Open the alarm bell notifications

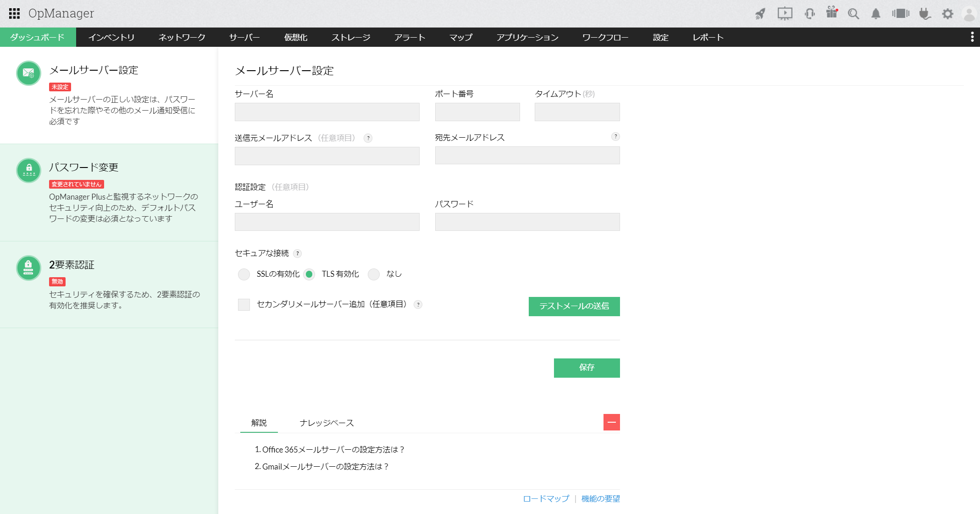click(875, 14)
